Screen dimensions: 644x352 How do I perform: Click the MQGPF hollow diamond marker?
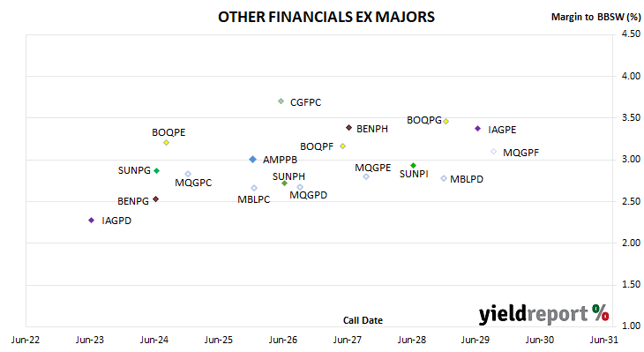pyautogui.click(x=494, y=152)
